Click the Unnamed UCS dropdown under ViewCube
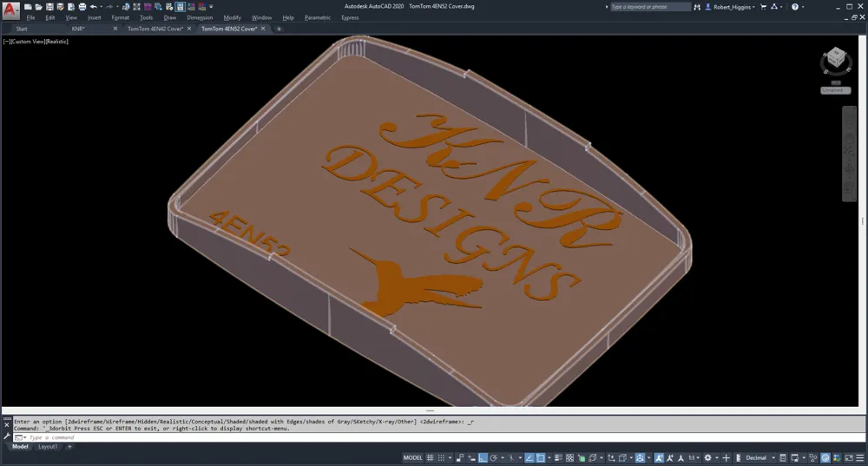This screenshot has width=868, height=466. tap(835, 90)
